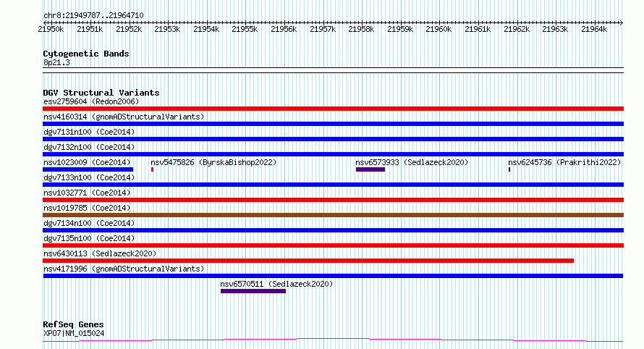Select the brown nsv1019785 variant bar
The image size is (644, 349).
coord(333,215)
